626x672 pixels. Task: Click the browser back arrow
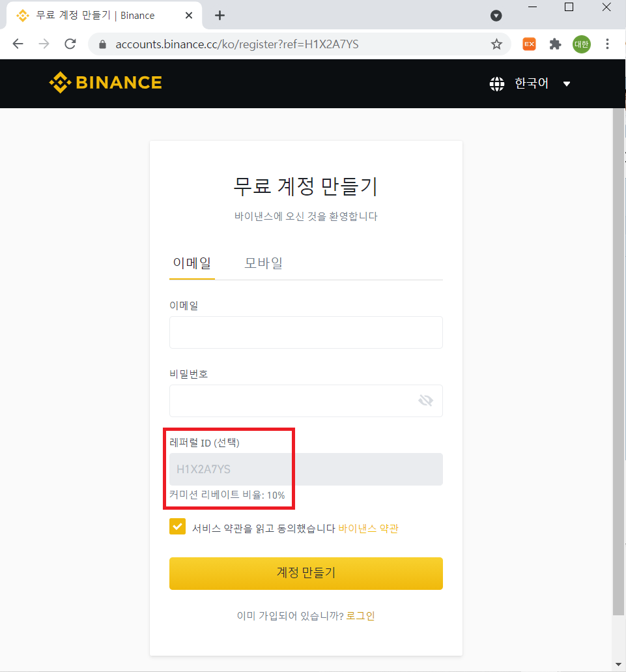click(18, 44)
